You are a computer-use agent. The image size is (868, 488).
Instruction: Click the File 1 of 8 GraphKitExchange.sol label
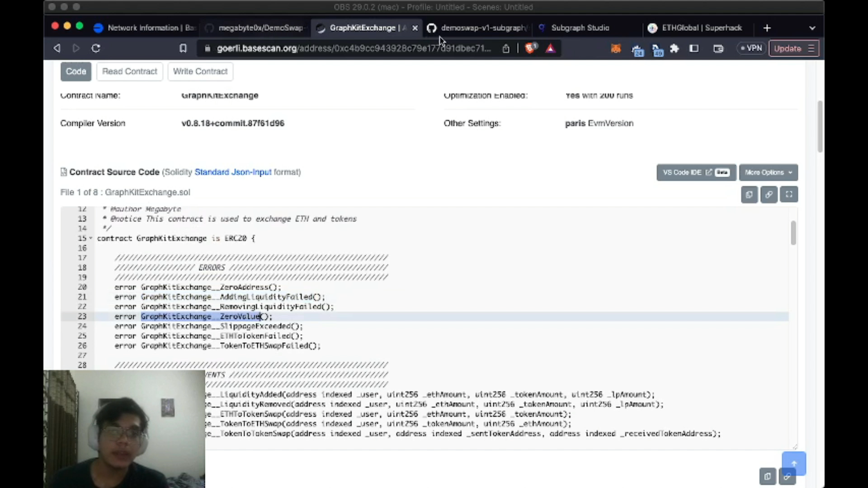pos(125,192)
